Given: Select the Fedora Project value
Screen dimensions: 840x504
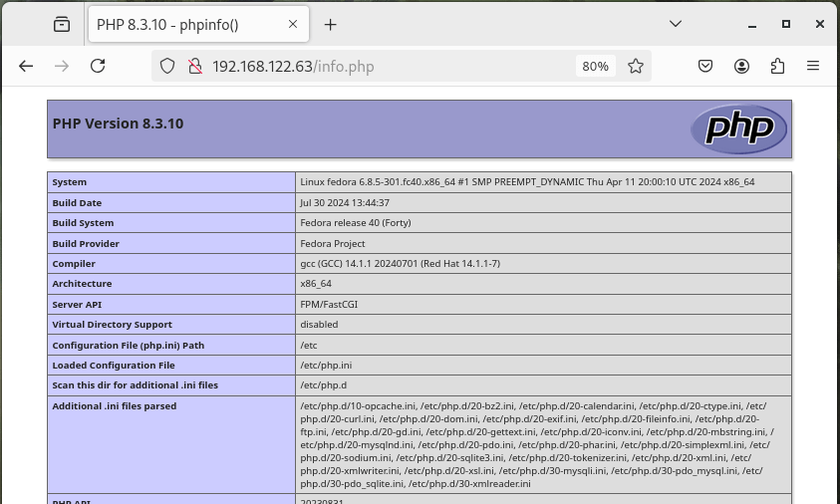Looking at the screenshot, I should click(x=332, y=244).
